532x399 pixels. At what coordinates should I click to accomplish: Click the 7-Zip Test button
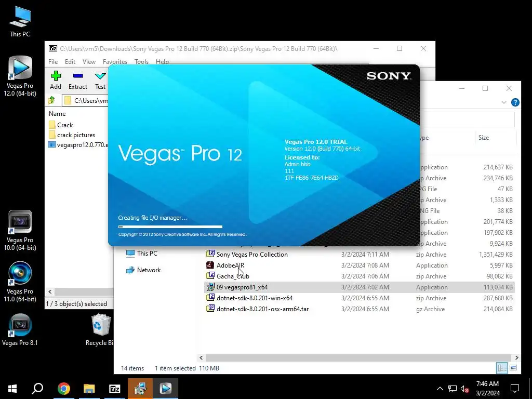tap(100, 81)
